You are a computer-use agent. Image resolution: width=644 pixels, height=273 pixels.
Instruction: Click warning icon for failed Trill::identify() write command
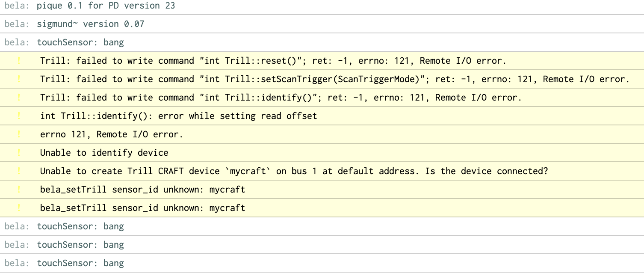pos(19,98)
